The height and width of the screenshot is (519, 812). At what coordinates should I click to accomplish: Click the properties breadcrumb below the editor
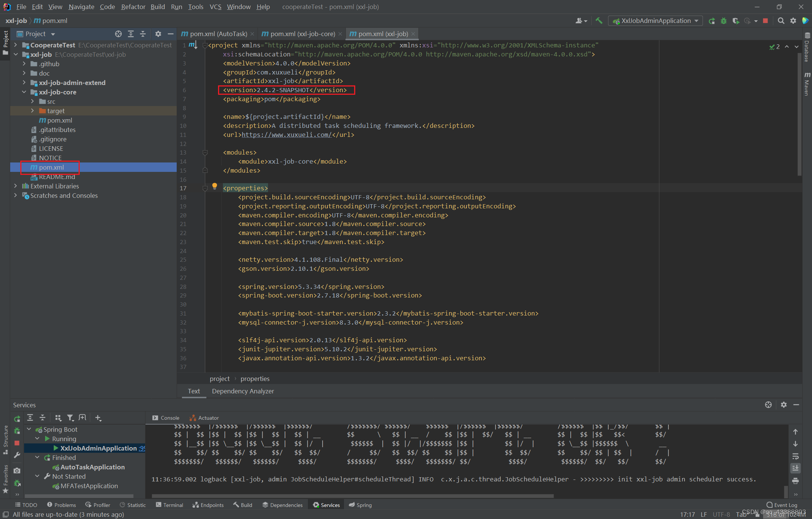coord(255,378)
